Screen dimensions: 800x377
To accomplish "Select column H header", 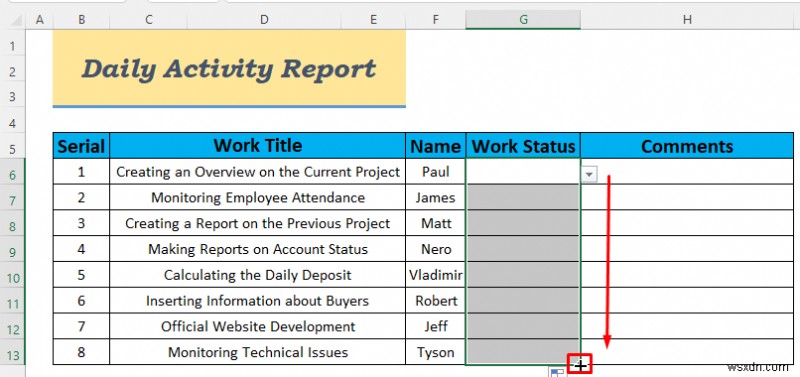I will point(687,19).
